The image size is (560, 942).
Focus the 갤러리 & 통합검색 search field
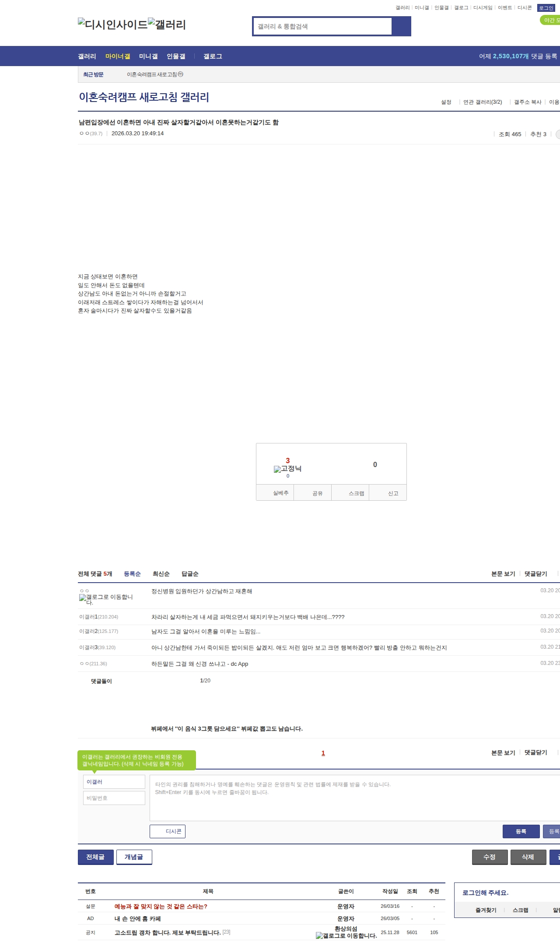click(323, 26)
